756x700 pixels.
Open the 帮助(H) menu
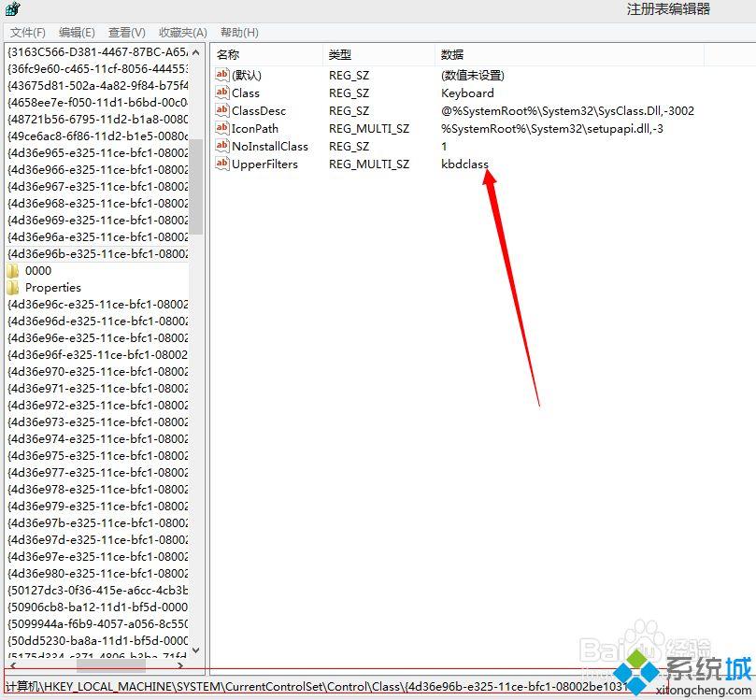pos(239,33)
